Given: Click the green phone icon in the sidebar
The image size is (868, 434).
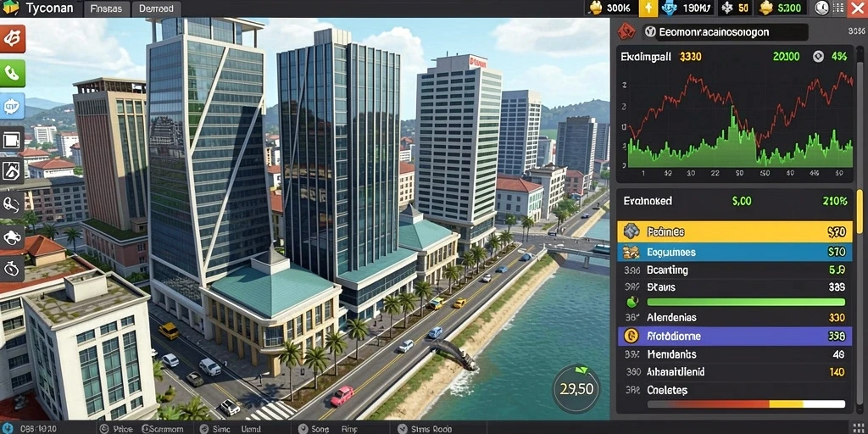Looking at the screenshot, I should (x=12, y=73).
